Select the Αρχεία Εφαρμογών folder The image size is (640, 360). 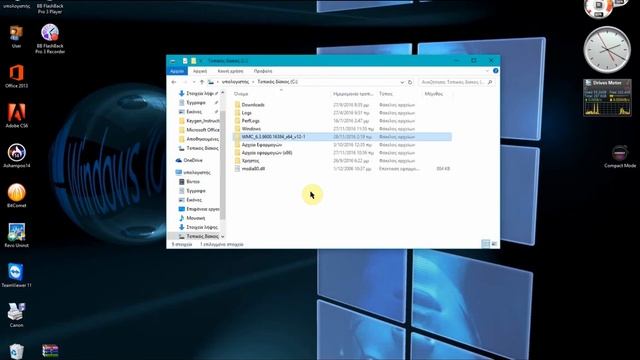(262, 144)
